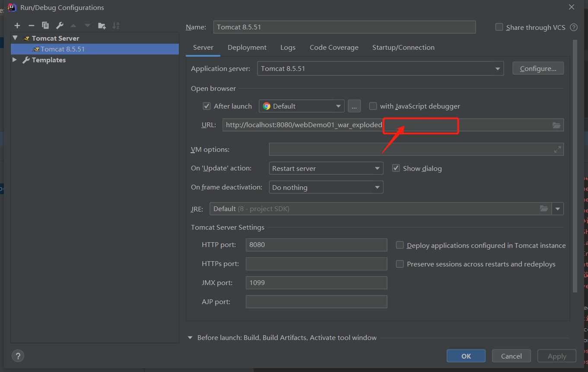Sort configurations with the sorting icon
The image size is (588, 372).
[116, 26]
